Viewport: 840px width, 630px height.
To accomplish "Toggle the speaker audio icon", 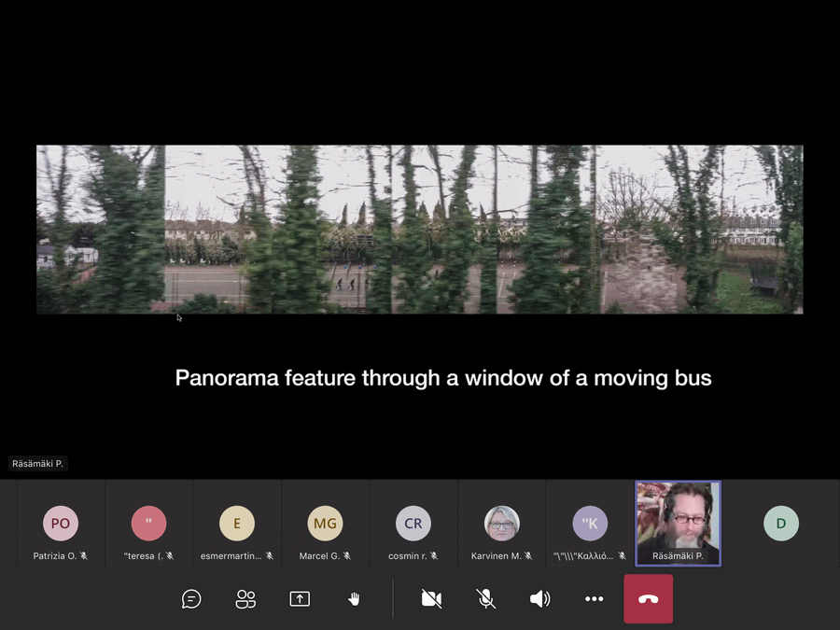I will (x=539, y=599).
